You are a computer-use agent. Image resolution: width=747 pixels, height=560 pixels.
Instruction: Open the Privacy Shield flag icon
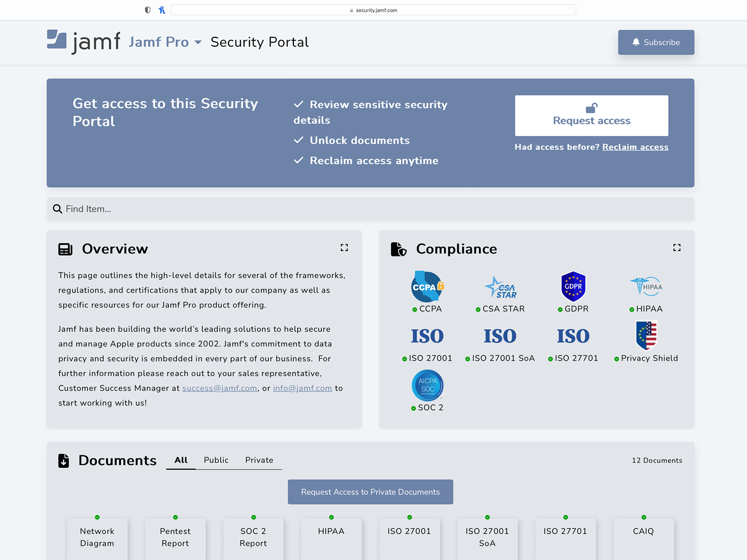646,336
